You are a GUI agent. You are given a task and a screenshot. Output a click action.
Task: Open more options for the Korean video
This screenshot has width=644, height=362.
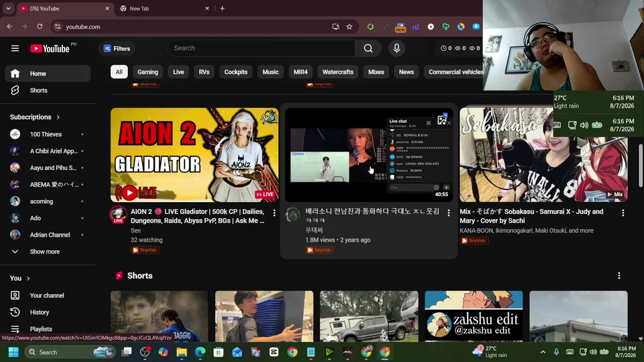[448, 213]
